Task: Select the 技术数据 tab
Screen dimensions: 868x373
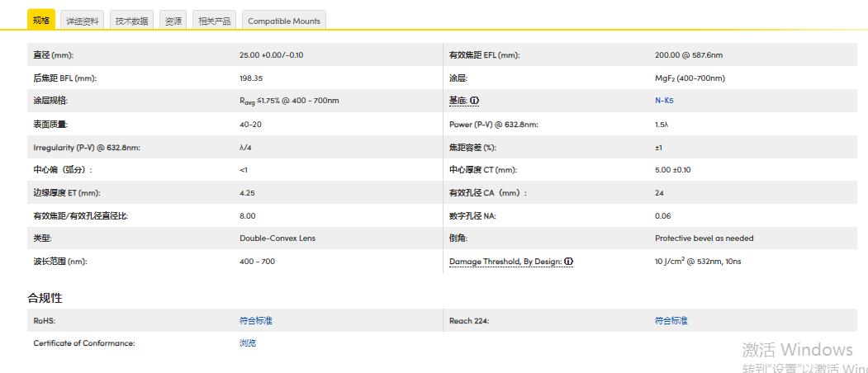Action: point(131,21)
